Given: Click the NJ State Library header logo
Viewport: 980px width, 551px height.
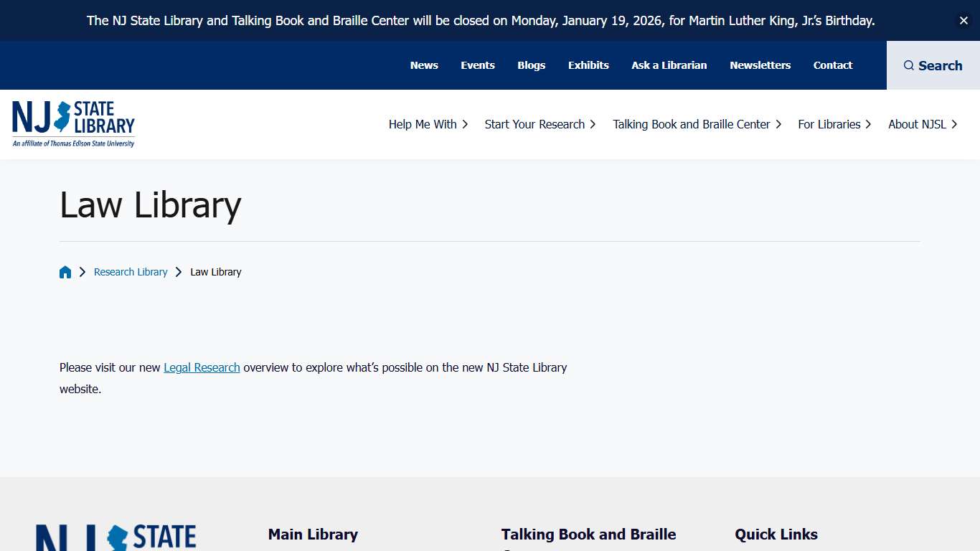Looking at the screenshot, I should click(x=72, y=122).
